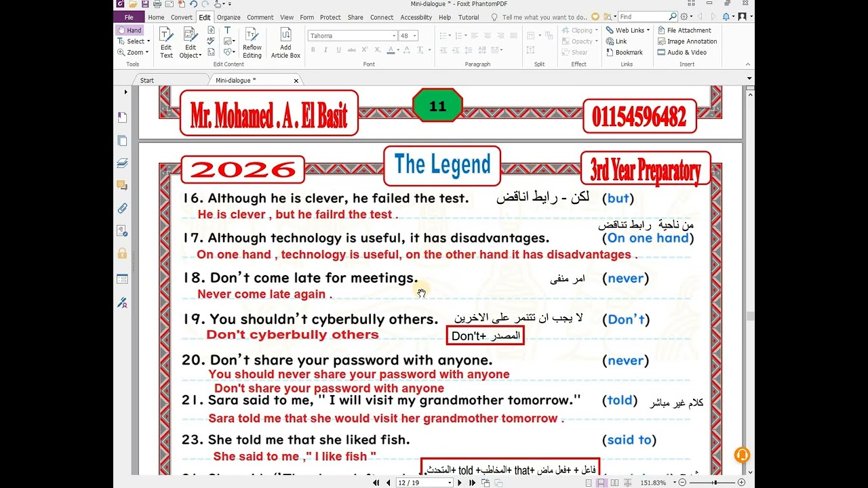
Task: Open the zoom percentage dropdown arrow
Action: 675,483
